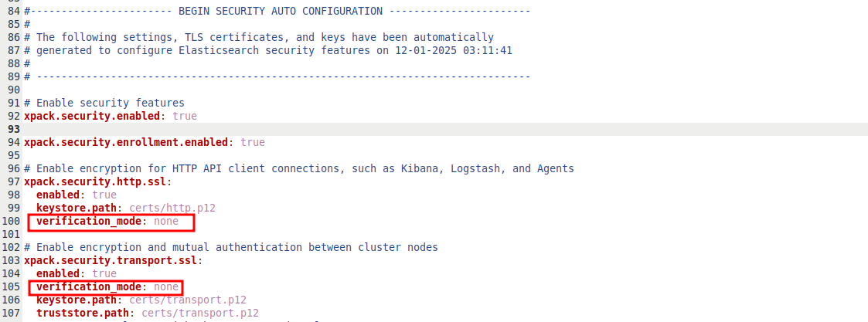
Task: Click xpack.security.transport.ssl key
Action: (x=111, y=260)
